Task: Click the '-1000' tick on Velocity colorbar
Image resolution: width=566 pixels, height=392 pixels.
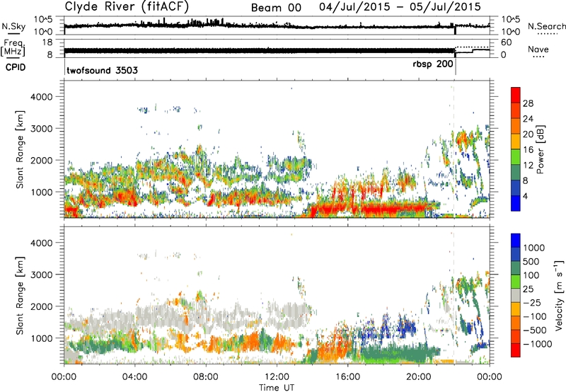Action: pos(537,344)
